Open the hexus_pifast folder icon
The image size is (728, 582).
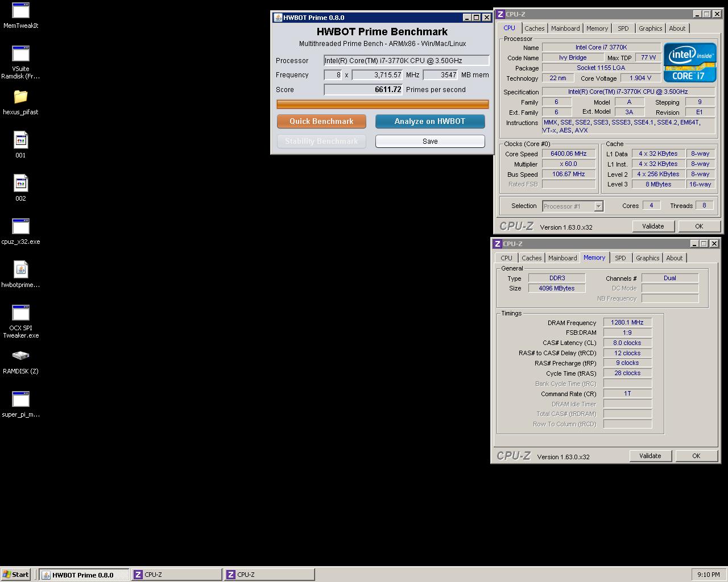tap(20, 102)
